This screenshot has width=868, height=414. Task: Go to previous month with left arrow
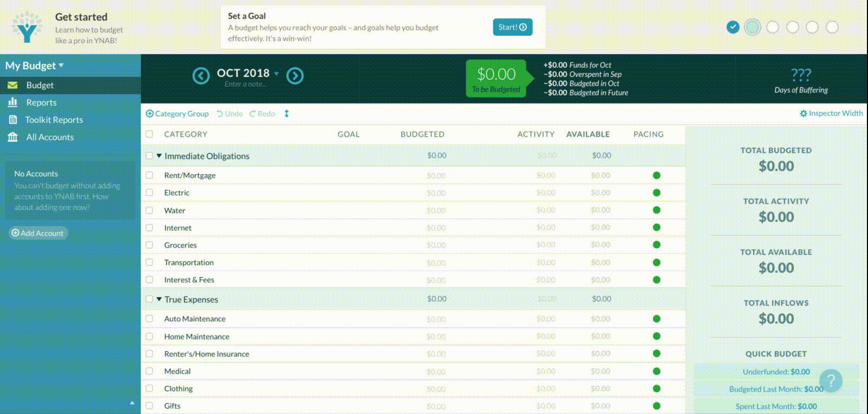click(x=201, y=76)
